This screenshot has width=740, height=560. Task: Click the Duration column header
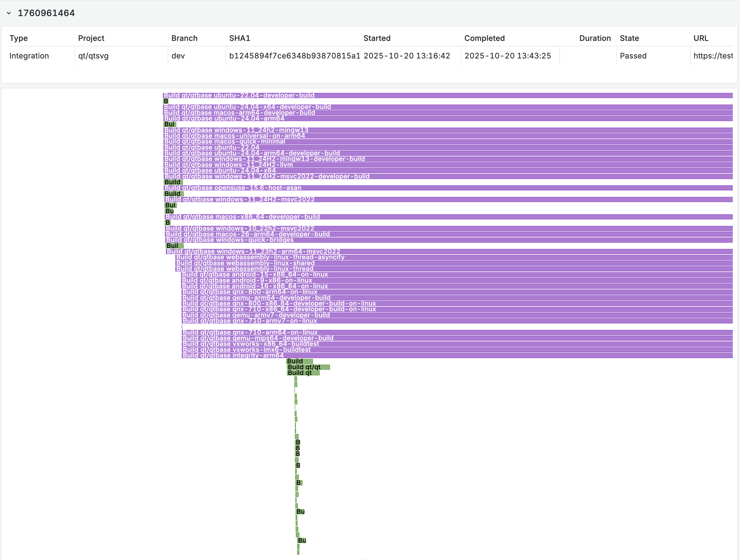coord(594,38)
